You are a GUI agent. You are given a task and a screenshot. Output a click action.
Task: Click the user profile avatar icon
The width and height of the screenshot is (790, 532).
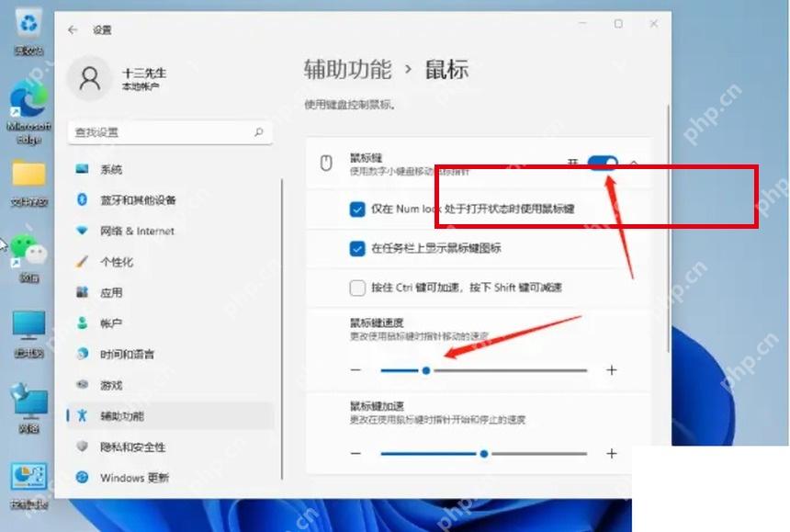pyautogui.click(x=90, y=79)
